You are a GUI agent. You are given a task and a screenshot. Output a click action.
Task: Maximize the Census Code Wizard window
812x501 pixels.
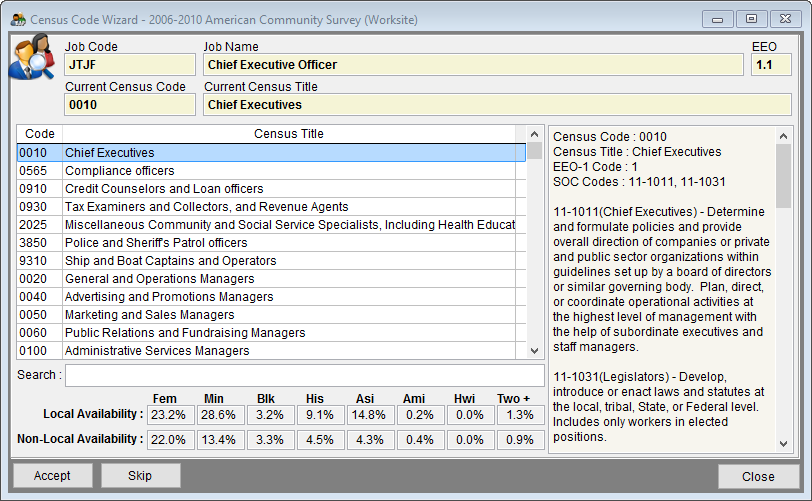click(751, 19)
